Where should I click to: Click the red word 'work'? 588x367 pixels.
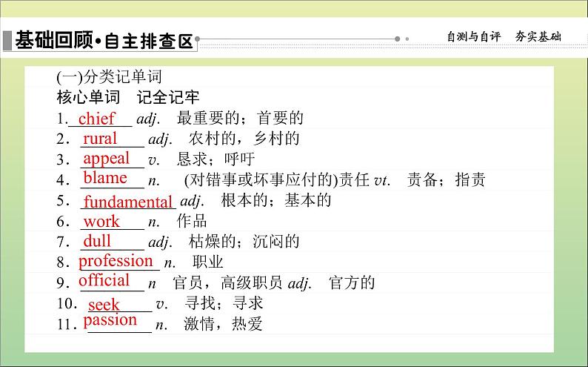point(101,222)
